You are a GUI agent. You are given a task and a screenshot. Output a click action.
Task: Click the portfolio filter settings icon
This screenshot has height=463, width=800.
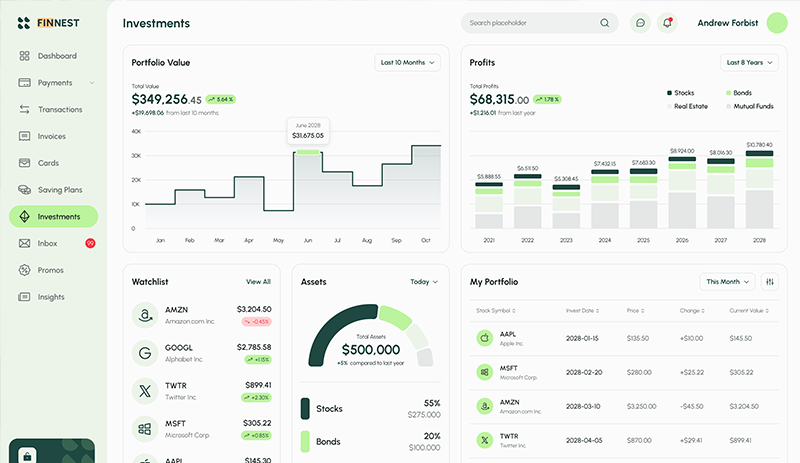(769, 282)
